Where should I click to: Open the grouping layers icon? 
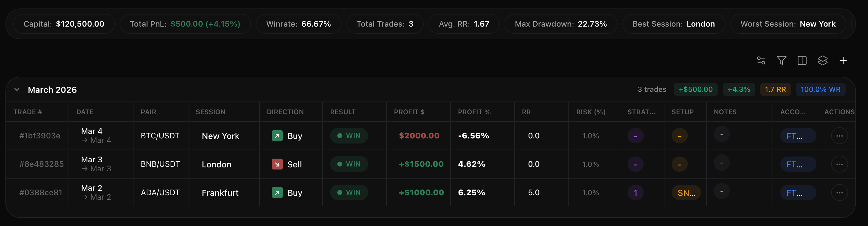point(822,60)
